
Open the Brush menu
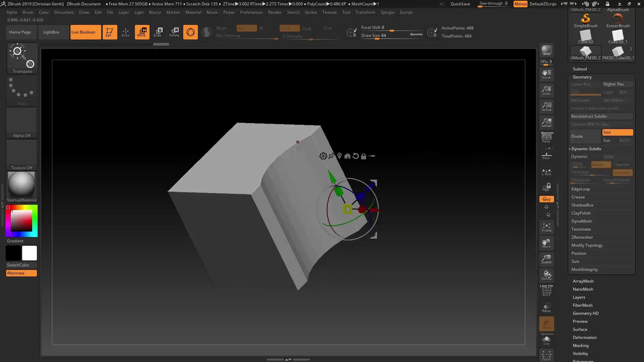click(28, 12)
